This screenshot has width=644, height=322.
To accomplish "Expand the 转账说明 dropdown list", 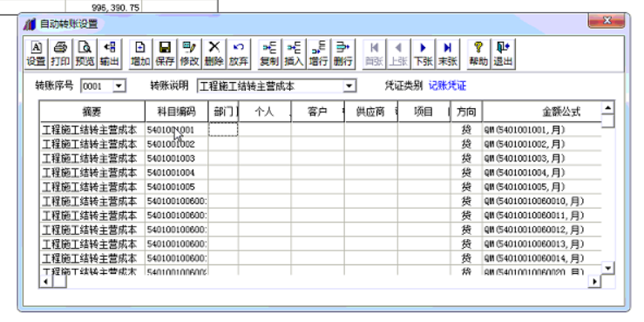I will (349, 86).
